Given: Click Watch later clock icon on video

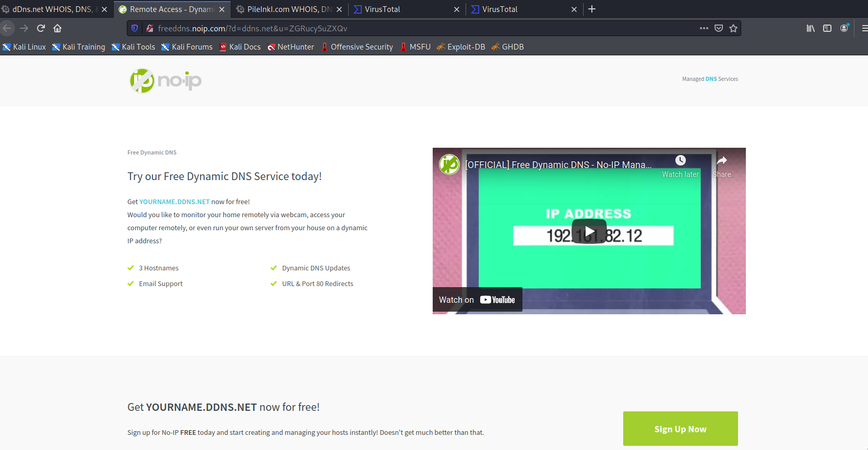Looking at the screenshot, I should [x=681, y=161].
